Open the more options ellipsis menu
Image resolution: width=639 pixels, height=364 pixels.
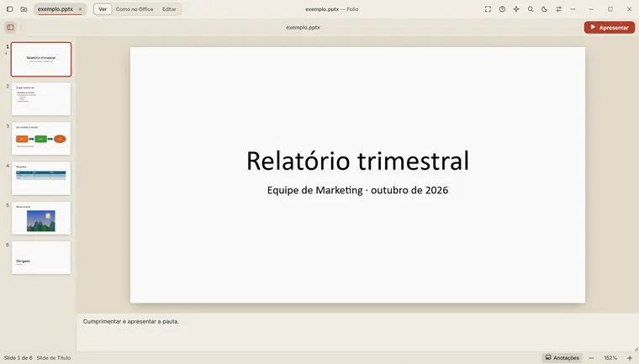coord(573,9)
